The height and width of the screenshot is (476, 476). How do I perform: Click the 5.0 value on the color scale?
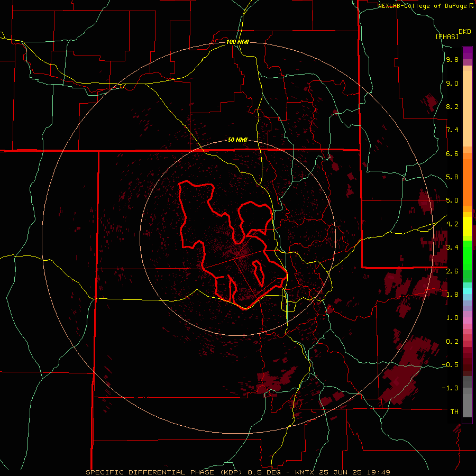click(x=452, y=200)
